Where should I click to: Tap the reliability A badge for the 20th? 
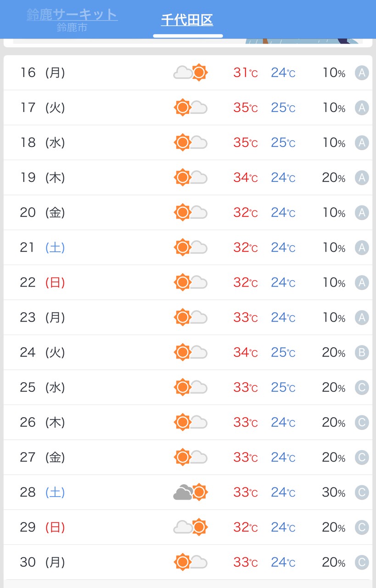click(362, 212)
